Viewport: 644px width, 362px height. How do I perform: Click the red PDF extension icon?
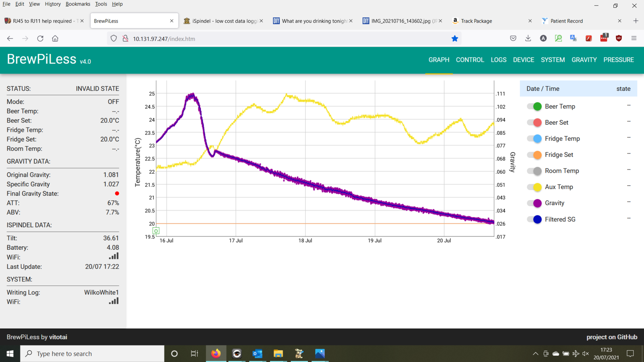coord(588,39)
